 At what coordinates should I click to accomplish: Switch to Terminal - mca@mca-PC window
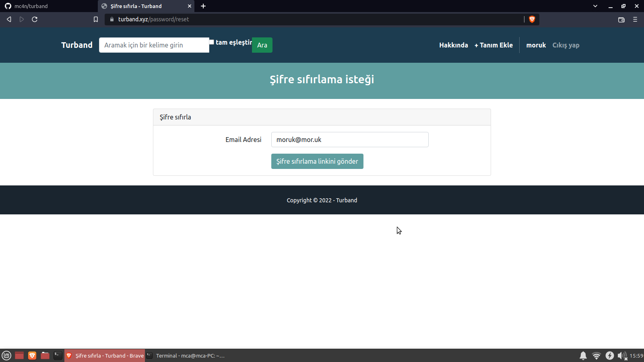[185, 356]
